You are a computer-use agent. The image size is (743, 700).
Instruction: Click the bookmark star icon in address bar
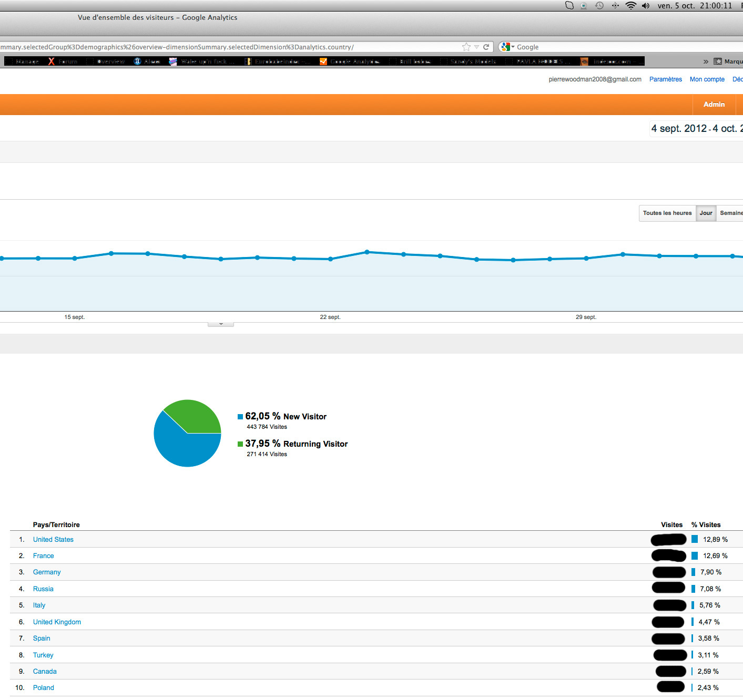coord(466,47)
